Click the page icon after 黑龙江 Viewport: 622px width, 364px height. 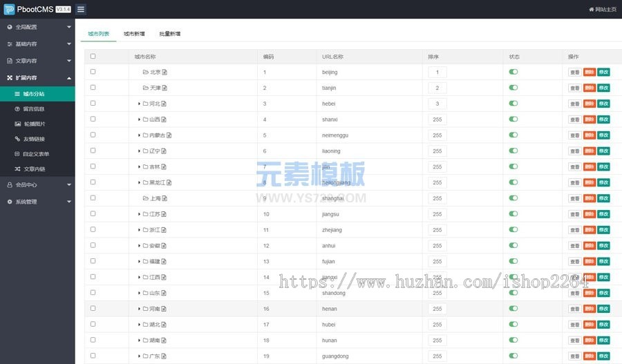point(169,182)
